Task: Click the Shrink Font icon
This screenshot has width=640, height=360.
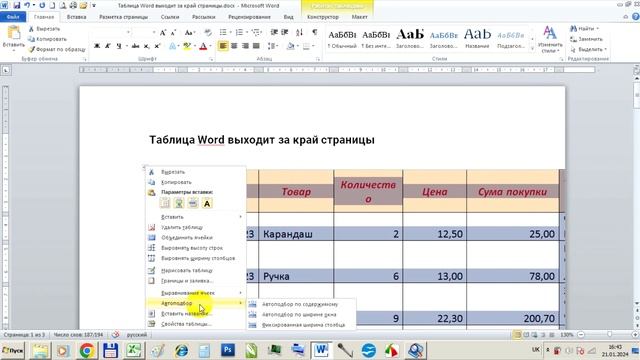Action: pyautogui.click(x=173, y=33)
